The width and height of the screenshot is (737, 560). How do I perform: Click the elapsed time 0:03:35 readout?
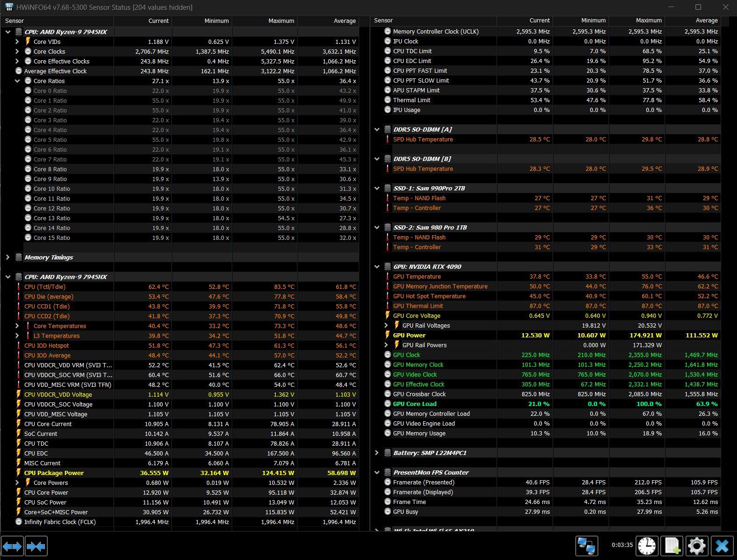622,545
